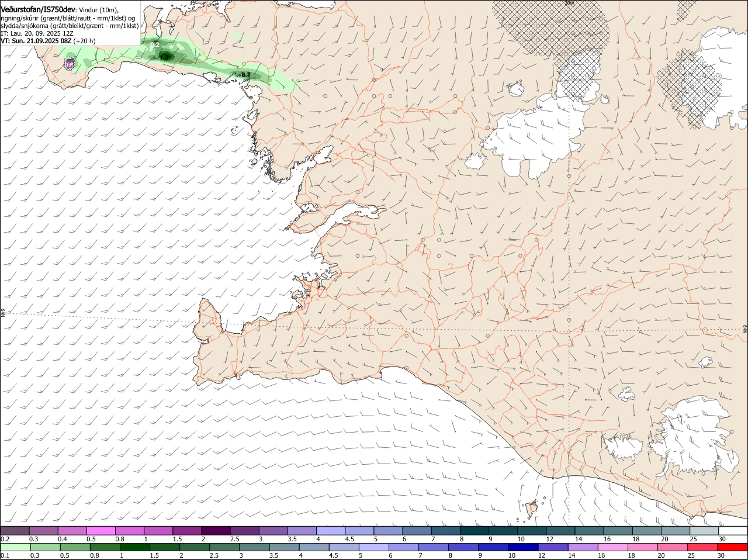
Task: Click lower legend green swatch labeled 0.5
Action: [75, 547]
